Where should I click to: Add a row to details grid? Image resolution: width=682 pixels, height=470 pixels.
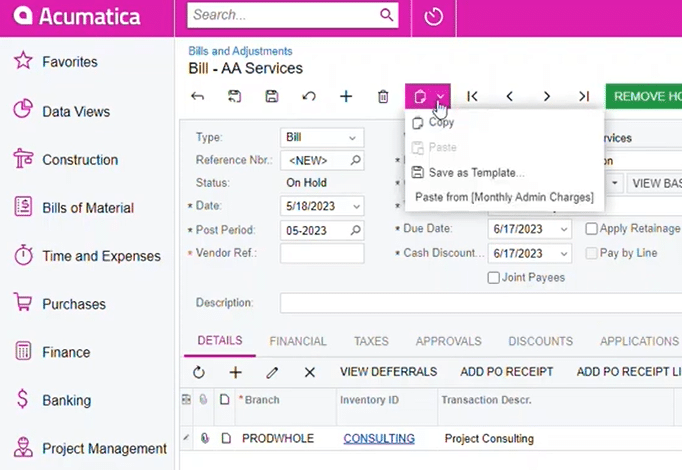[235, 372]
